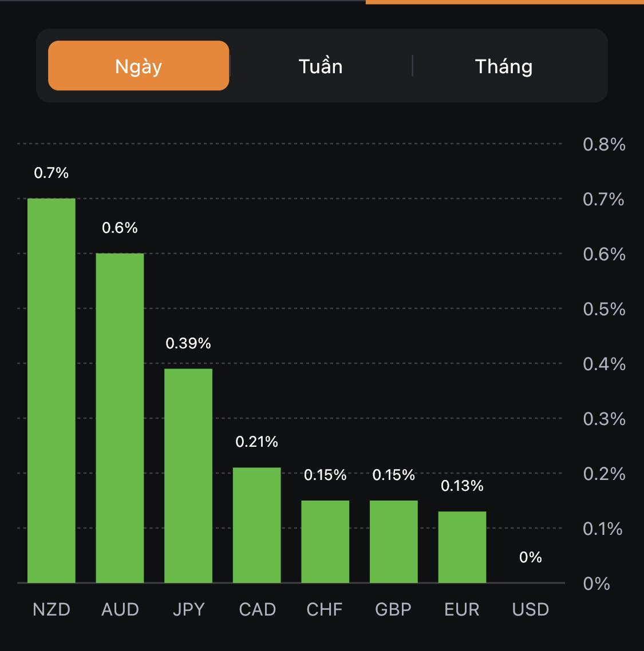The height and width of the screenshot is (651, 644).
Task: Click the AUD axis label
Action: tap(120, 609)
